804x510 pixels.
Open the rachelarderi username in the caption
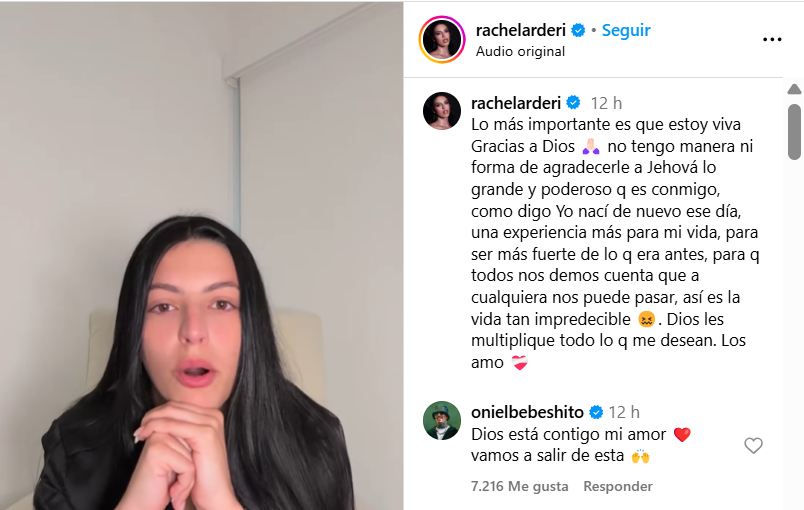click(516, 103)
